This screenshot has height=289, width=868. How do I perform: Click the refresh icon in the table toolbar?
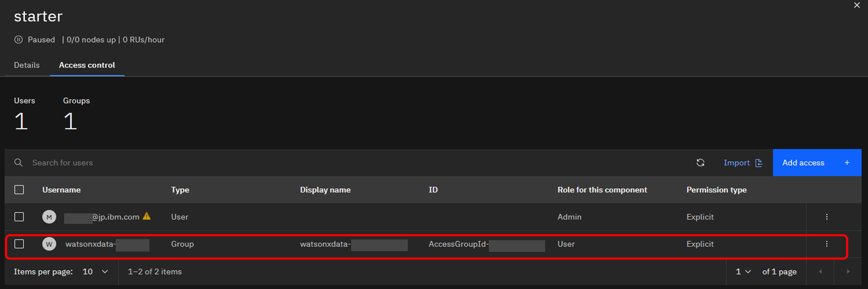coord(700,163)
